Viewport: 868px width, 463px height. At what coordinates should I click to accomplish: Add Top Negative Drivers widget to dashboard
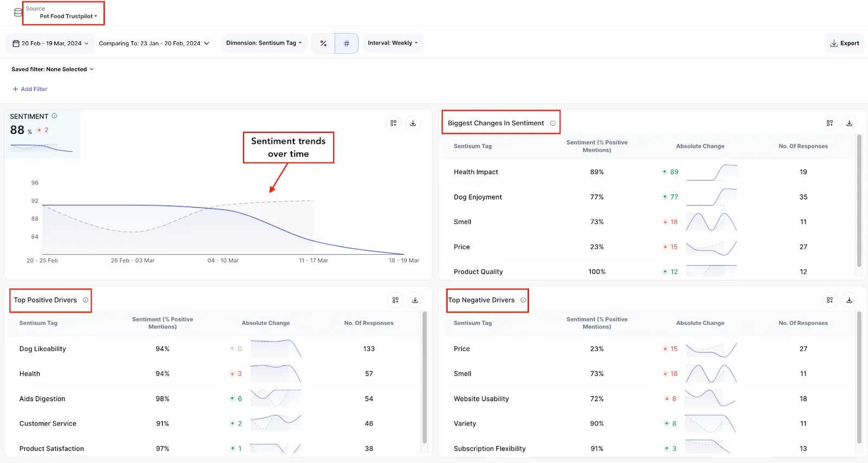click(829, 300)
